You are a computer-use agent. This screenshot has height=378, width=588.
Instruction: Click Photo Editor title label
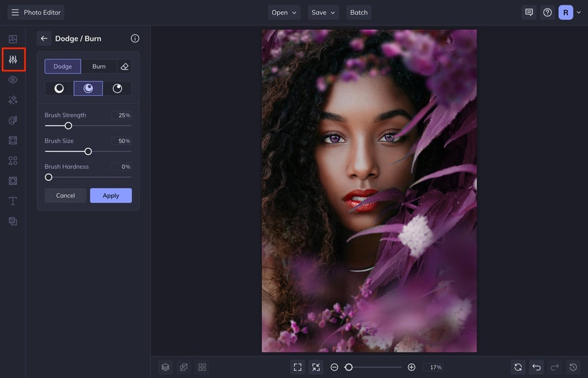click(42, 12)
